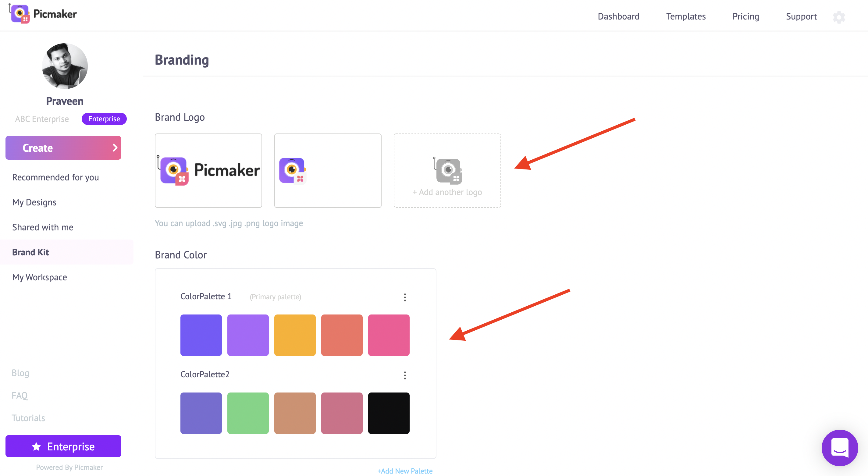Go to Dashboard in top navigation
The image size is (868, 476).
(x=618, y=16)
